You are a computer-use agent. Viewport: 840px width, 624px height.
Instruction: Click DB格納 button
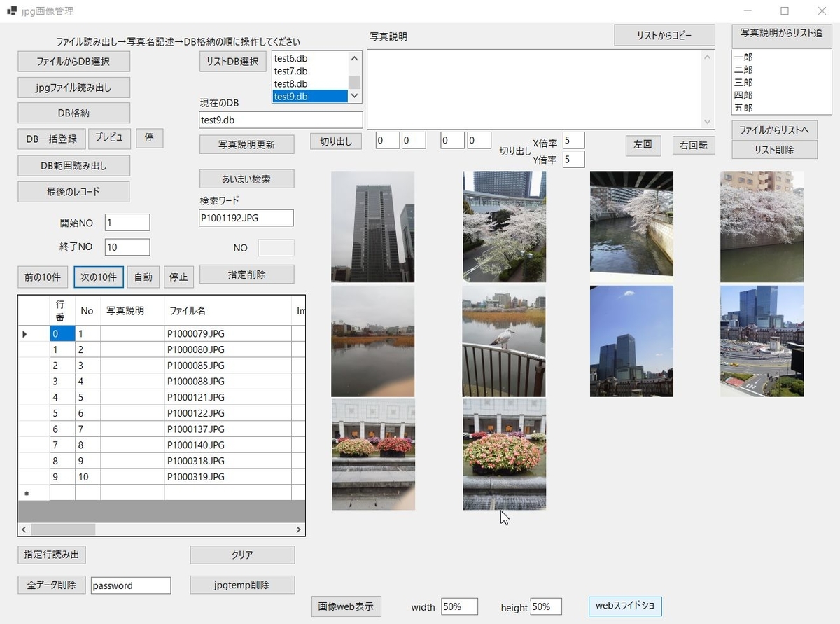coord(73,113)
